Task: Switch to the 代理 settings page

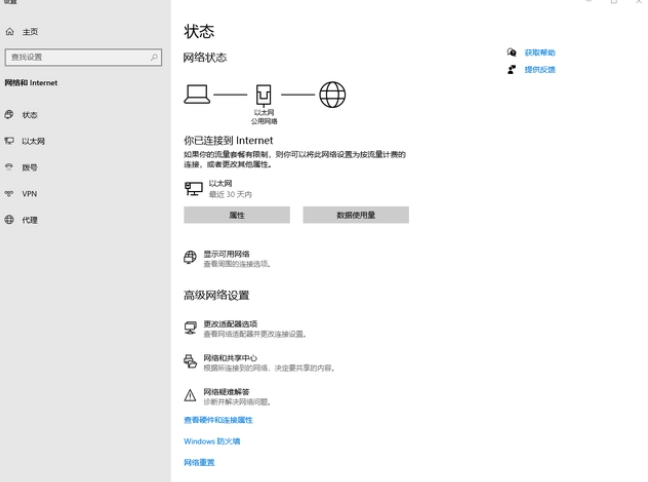Action: coord(29,219)
